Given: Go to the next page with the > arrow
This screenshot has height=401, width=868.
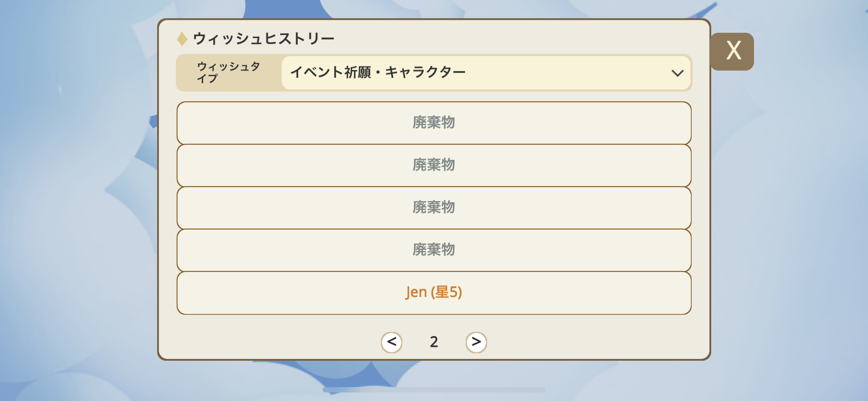Looking at the screenshot, I should (476, 342).
